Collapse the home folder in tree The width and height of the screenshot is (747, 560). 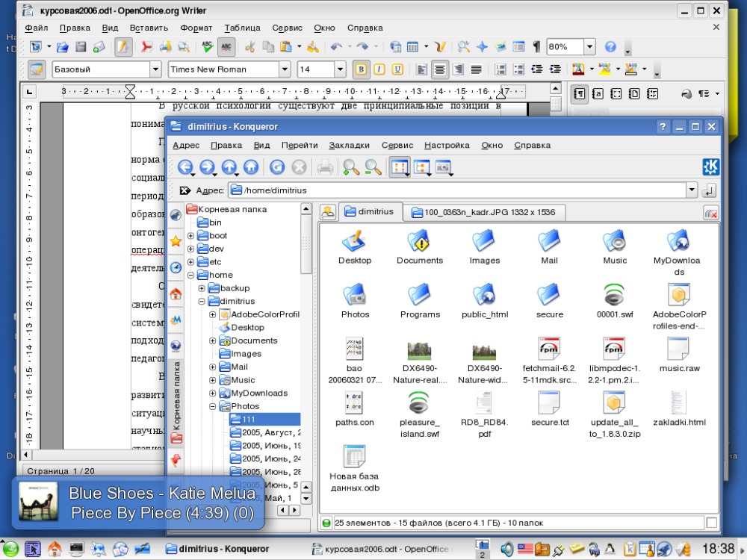coord(190,276)
